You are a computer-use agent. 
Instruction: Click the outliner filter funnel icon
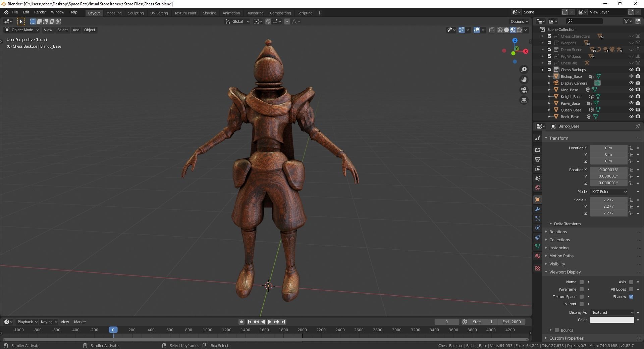point(626,21)
